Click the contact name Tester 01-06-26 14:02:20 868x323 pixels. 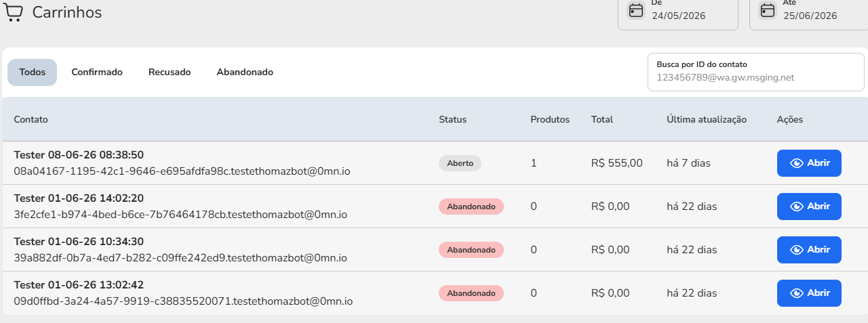pyautogui.click(x=79, y=198)
